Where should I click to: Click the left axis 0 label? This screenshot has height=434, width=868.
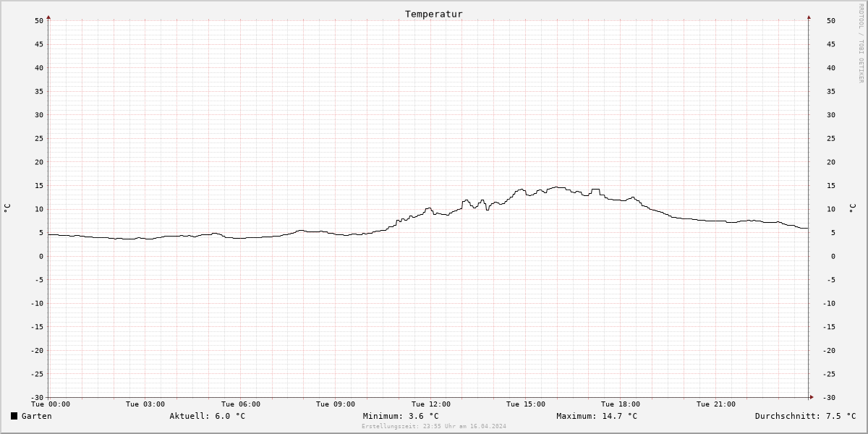pyautogui.click(x=41, y=256)
